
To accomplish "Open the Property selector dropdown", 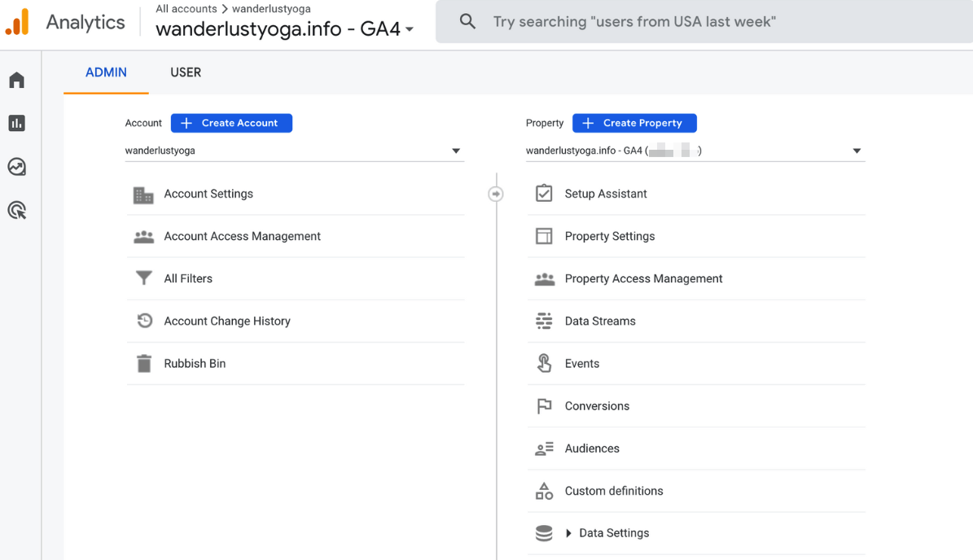I will [x=857, y=150].
